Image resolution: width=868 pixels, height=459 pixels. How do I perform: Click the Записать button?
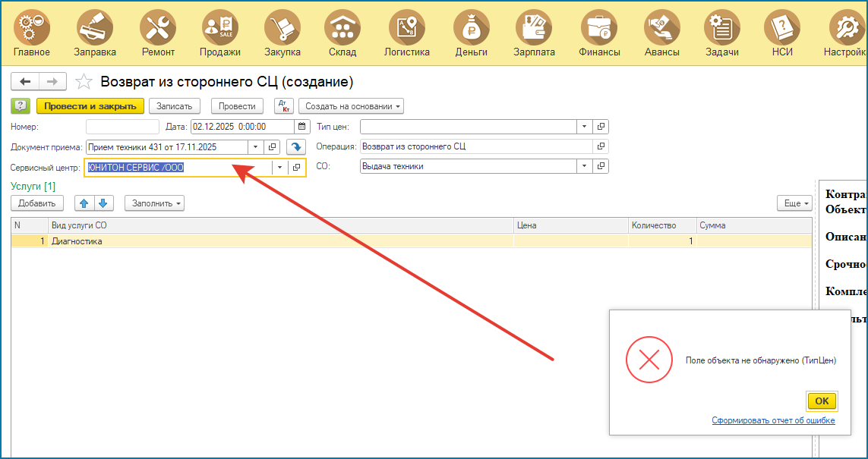[175, 106]
